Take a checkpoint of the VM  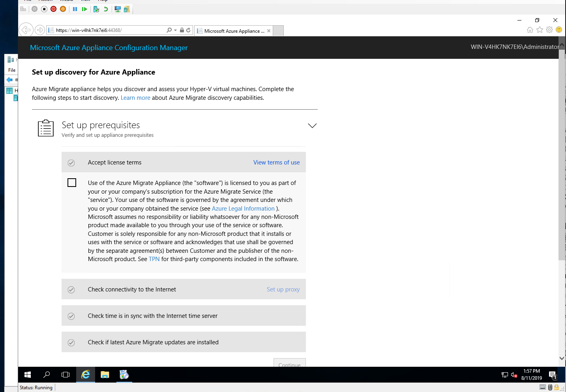pyautogui.click(x=96, y=9)
